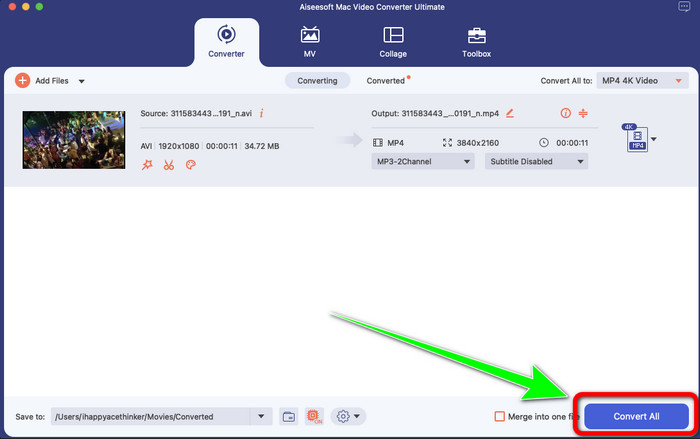The image size is (700, 439).
Task: Open the settings gear menu
Action: (x=348, y=417)
